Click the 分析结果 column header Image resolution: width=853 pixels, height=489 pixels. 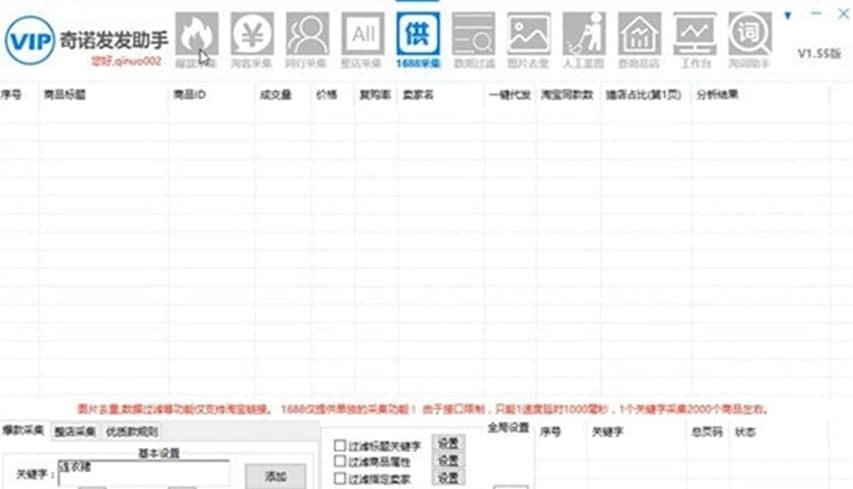point(717,95)
